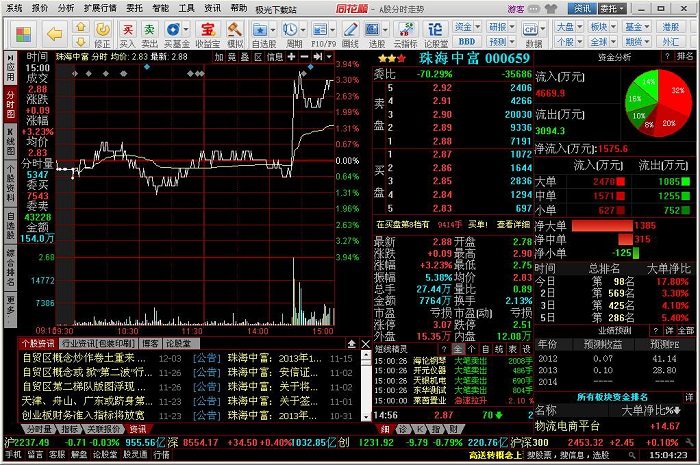Click the 全部 button in 业绩预测
This screenshot has height=465, width=700.
pos(686,331)
